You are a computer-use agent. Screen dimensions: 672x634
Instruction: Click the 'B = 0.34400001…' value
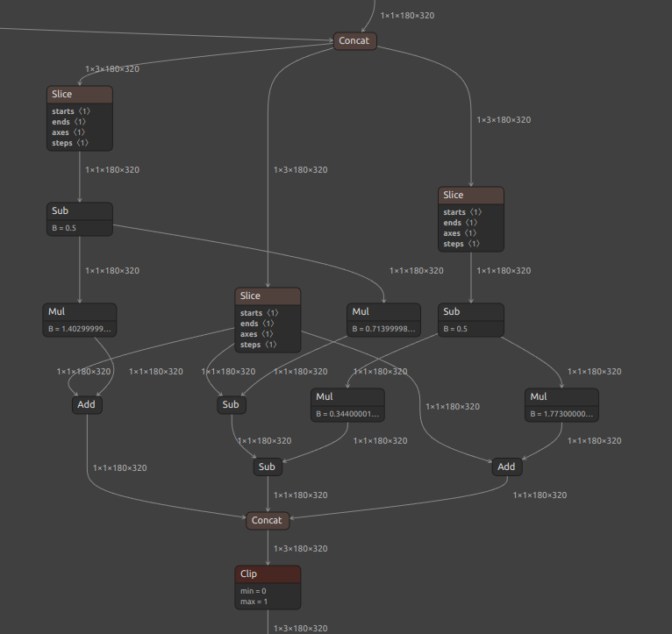pos(347,414)
